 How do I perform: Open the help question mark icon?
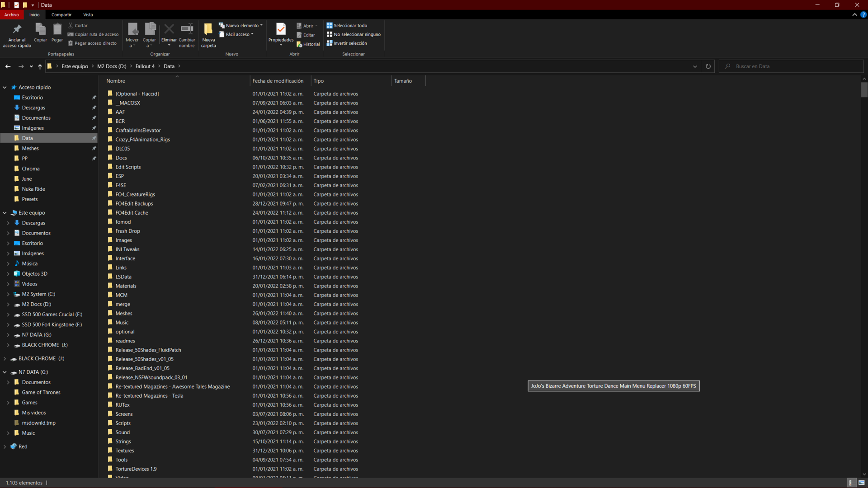(863, 14)
